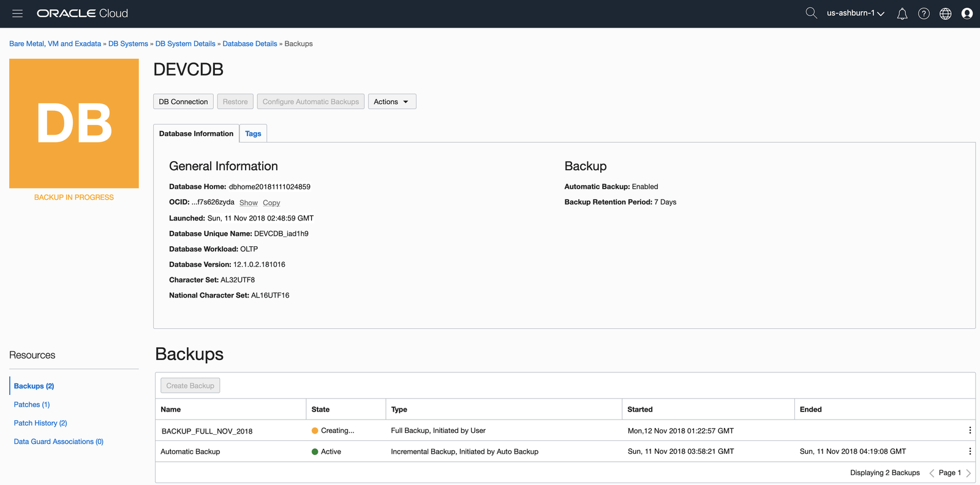Click the globe language icon
The height and width of the screenshot is (485, 980).
(x=945, y=13)
